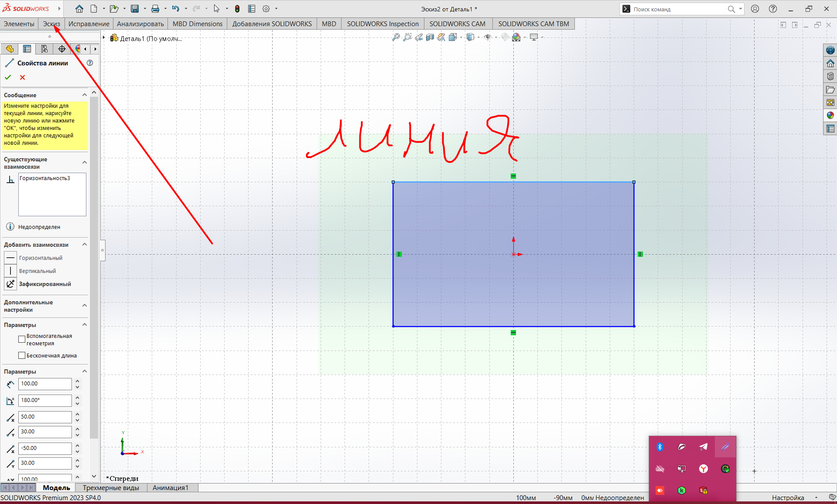Screen dimensions: 837x504
Task: Open Design Library in the task pane
Action: tap(830, 76)
